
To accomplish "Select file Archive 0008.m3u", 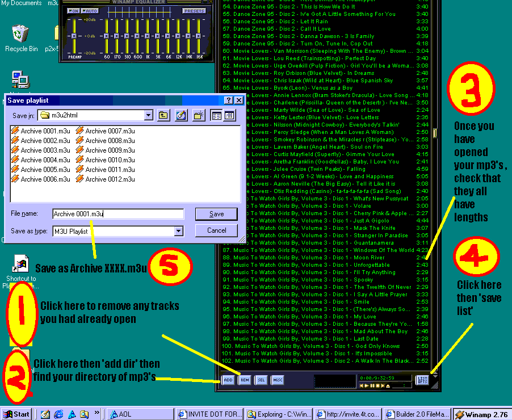I will point(105,141).
